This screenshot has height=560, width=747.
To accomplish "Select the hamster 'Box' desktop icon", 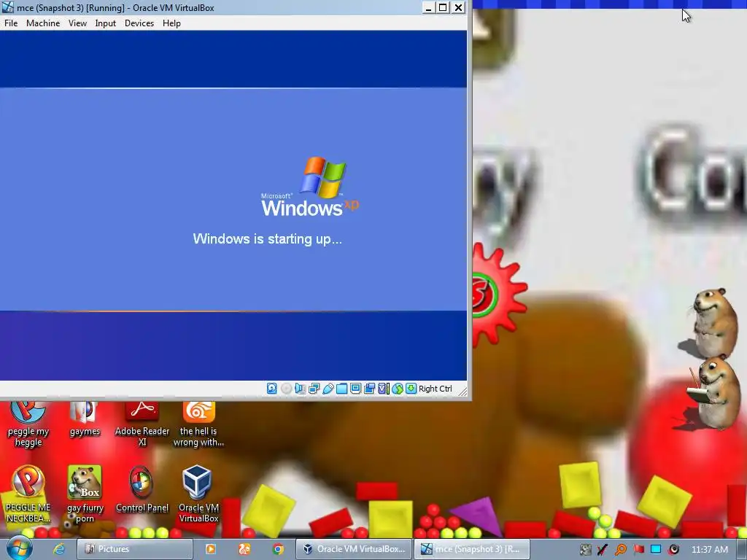I will (85, 494).
